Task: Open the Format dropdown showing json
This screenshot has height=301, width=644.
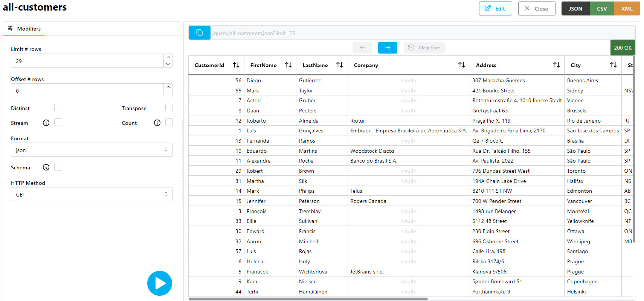Action: (x=92, y=150)
